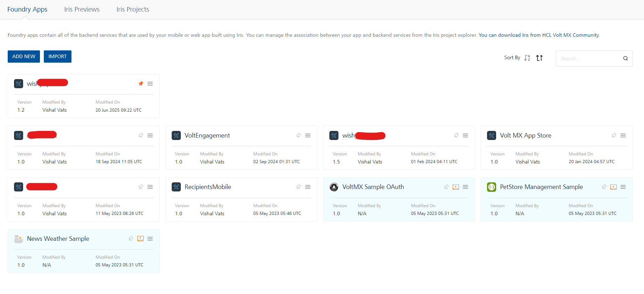Select date '01 Feb 2024 04:11 UTC'
Image resolution: width=644 pixels, height=294 pixels.
434,162
